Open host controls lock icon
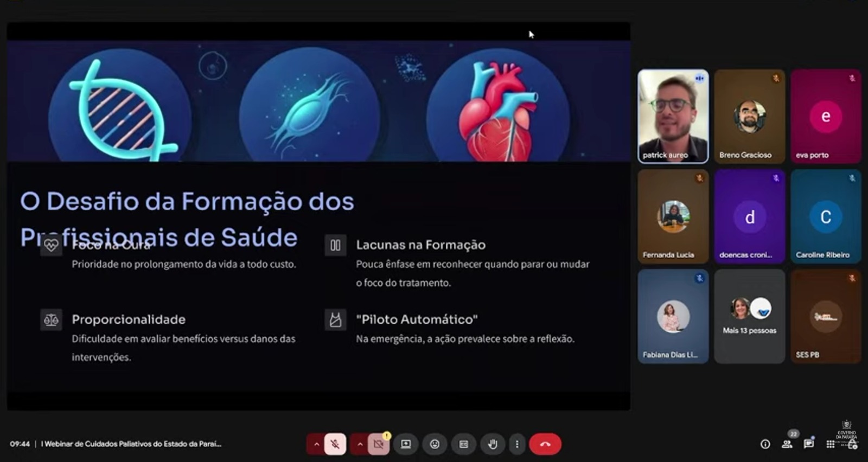868x462 pixels. click(x=852, y=445)
